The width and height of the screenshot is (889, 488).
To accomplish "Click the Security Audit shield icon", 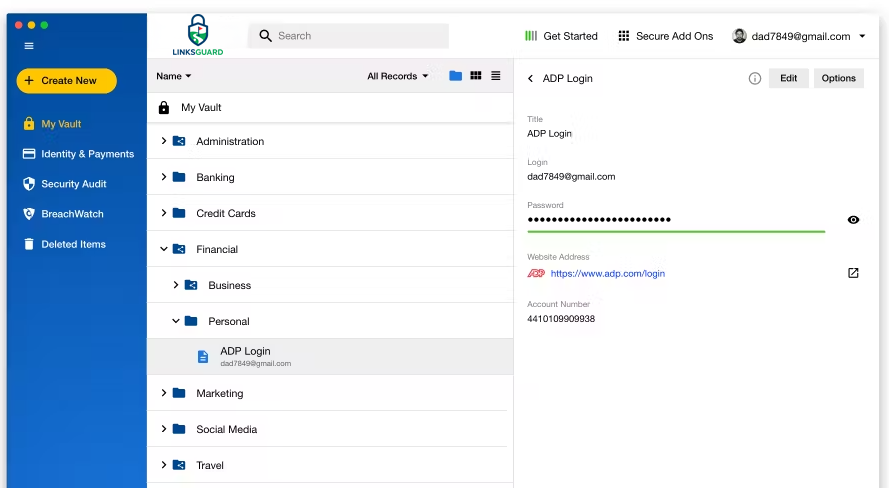I will click(x=29, y=184).
